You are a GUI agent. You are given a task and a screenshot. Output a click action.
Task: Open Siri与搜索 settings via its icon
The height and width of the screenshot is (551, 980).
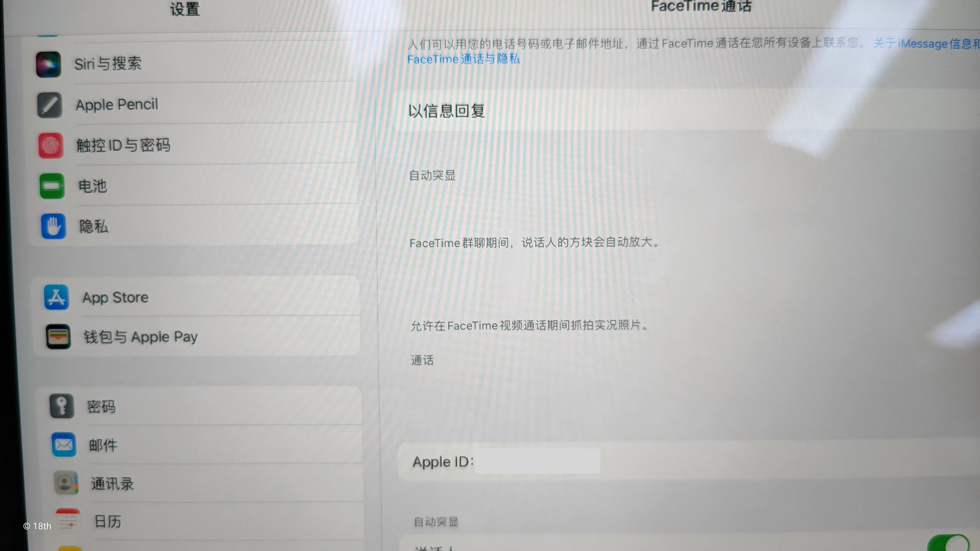(x=48, y=64)
